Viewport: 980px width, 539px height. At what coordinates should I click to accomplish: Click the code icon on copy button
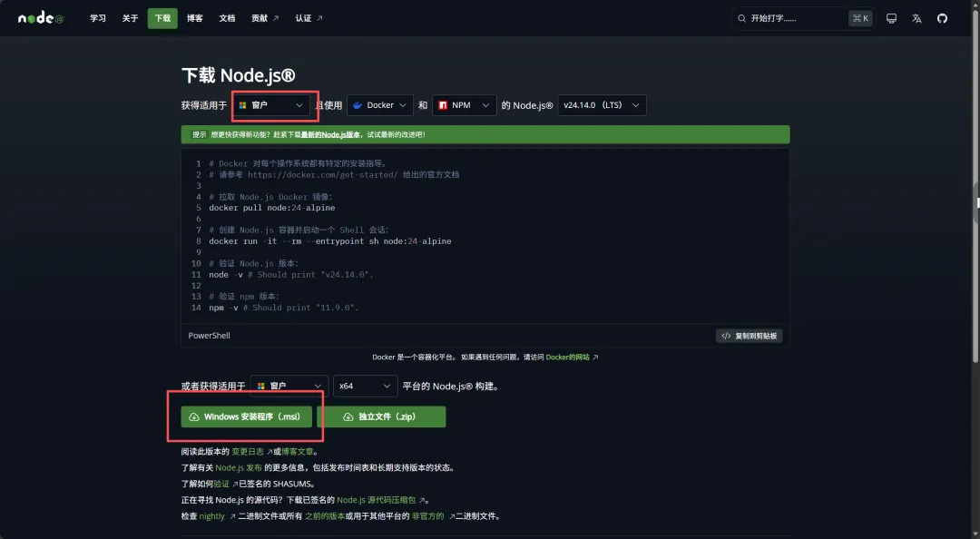click(x=726, y=336)
